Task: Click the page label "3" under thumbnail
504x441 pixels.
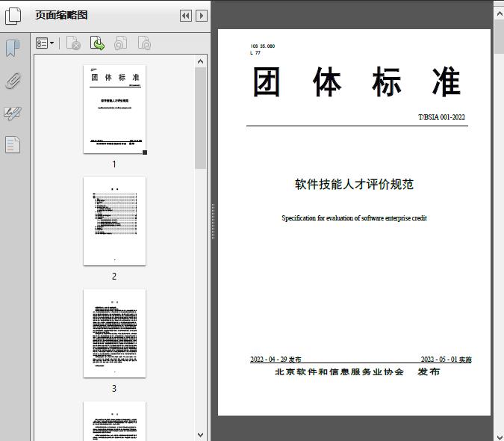Action: pos(114,388)
